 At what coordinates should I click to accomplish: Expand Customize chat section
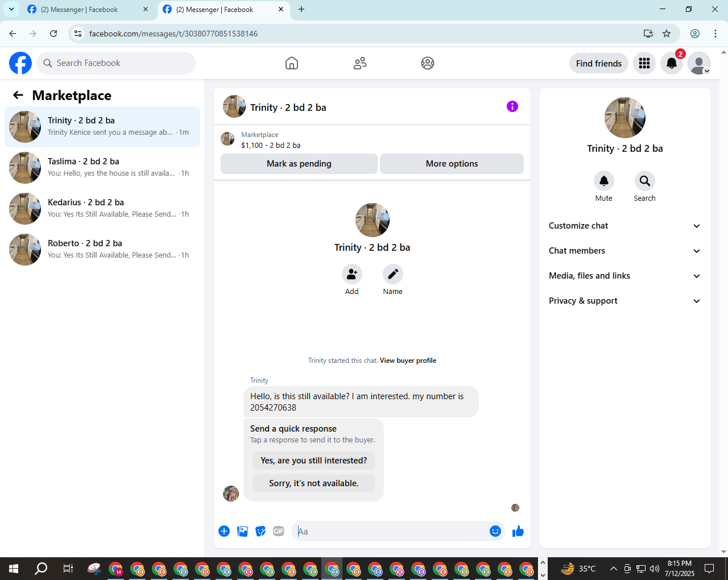(x=624, y=226)
